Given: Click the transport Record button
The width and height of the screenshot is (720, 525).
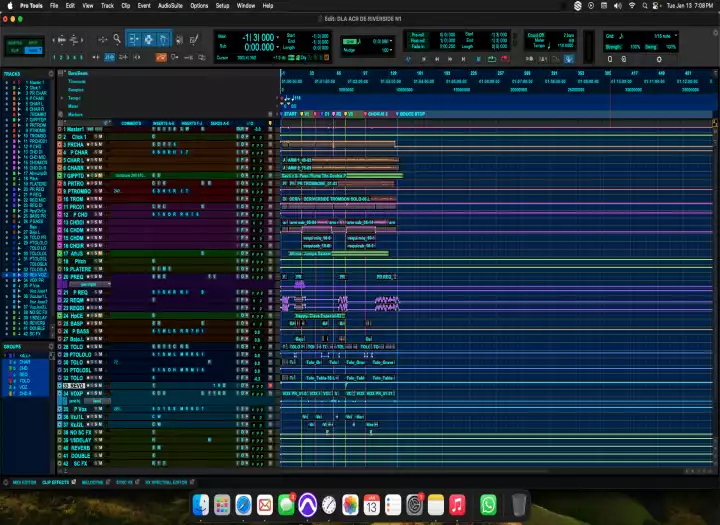Looking at the screenshot, I should click(x=505, y=59).
